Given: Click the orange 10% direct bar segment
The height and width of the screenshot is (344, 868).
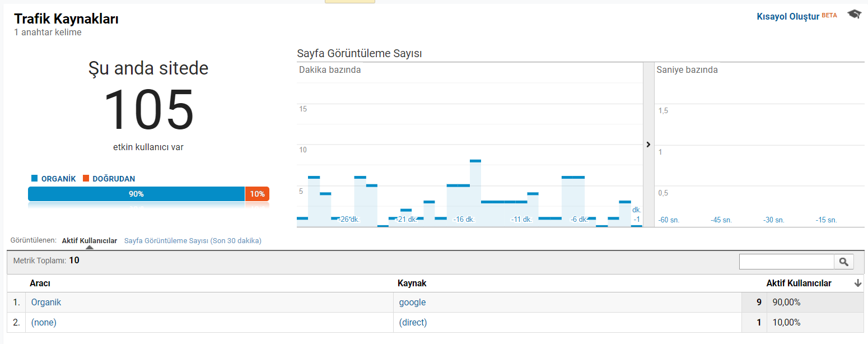Looking at the screenshot, I should click(257, 194).
